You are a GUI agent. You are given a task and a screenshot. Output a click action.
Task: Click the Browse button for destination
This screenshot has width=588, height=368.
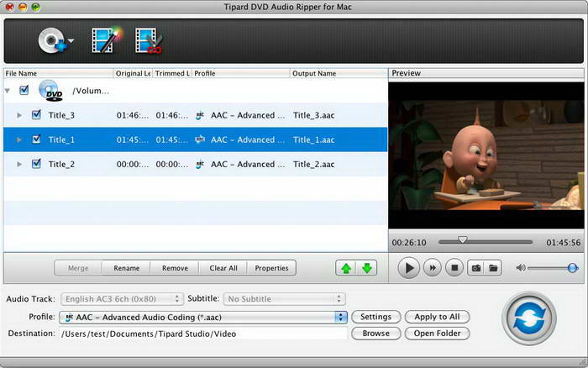click(x=375, y=334)
